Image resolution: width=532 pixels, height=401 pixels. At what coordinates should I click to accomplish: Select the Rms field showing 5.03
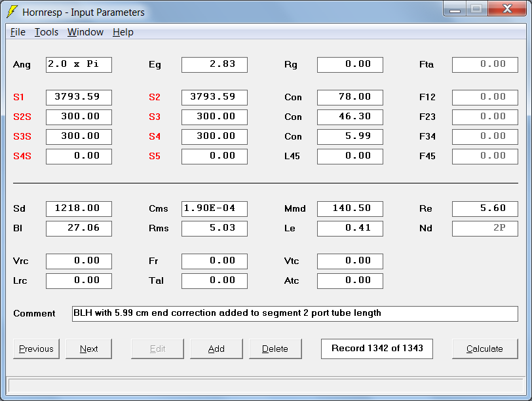click(x=214, y=229)
